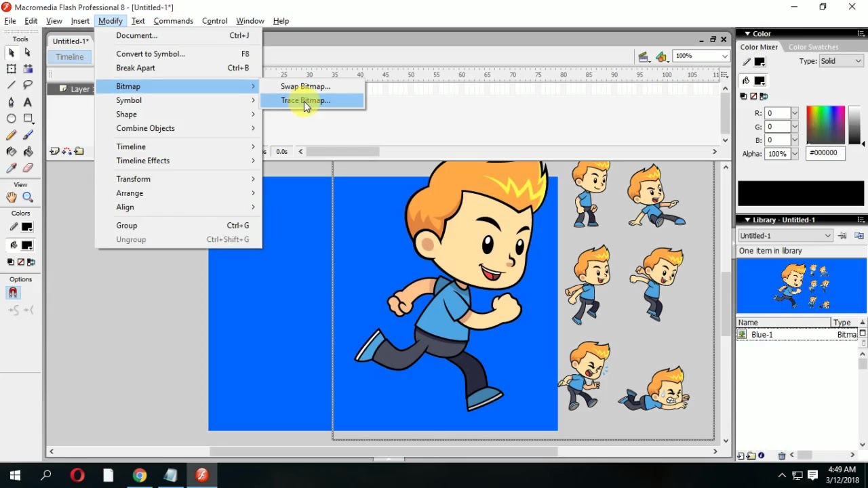Click Add Motion Guide icon
868x488 pixels.
click(x=66, y=151)
